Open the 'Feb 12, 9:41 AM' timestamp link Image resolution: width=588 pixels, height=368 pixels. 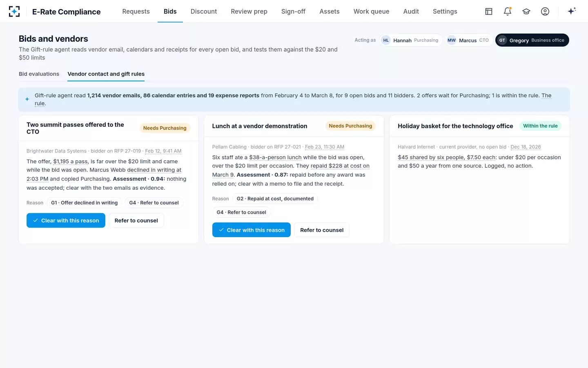click(163, 151)
